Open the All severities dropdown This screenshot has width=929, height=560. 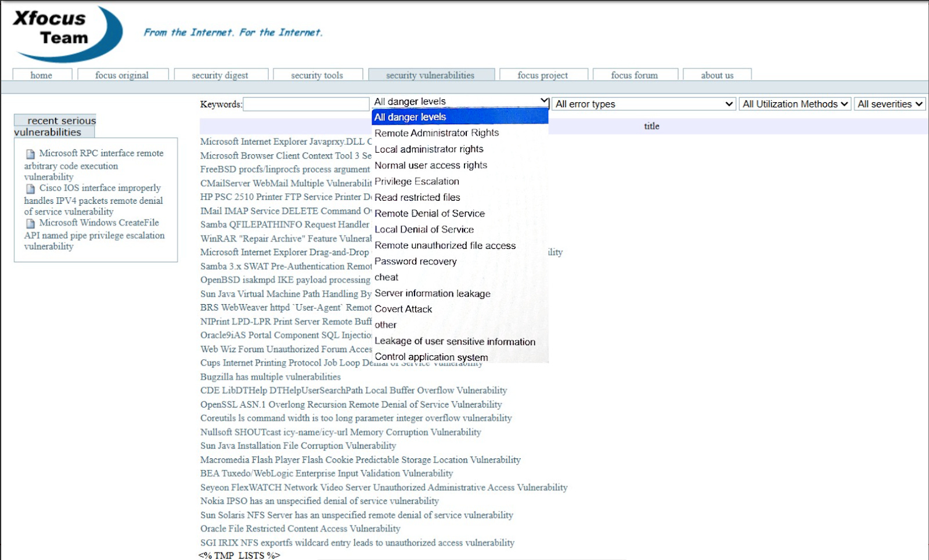coord(890,104)
